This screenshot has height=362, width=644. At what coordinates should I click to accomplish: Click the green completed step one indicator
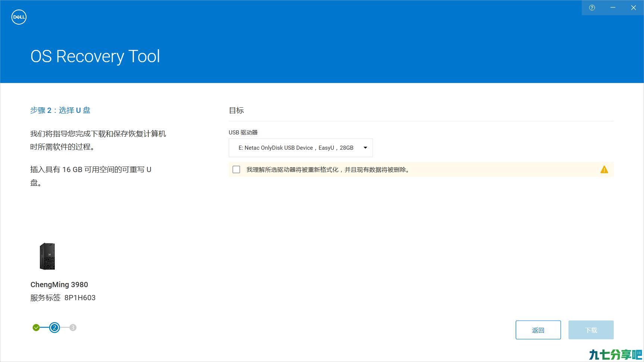(36, 328)
